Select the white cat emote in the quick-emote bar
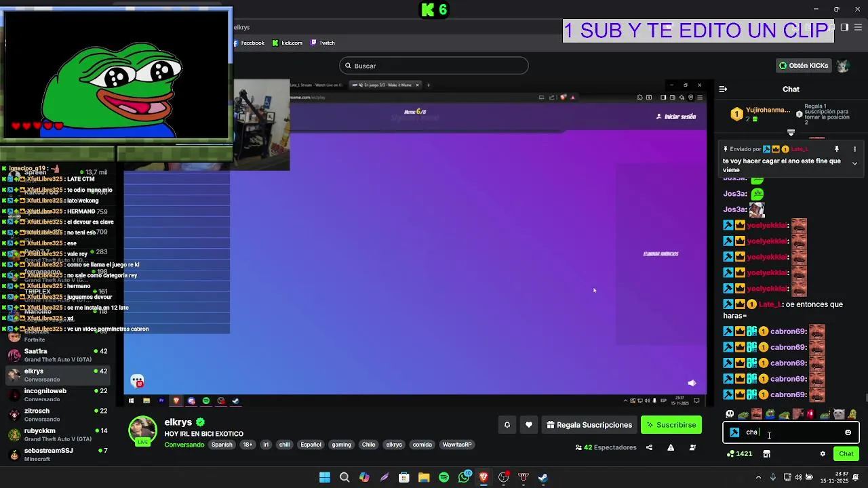868x488 pixels. [x=839, y=414]
